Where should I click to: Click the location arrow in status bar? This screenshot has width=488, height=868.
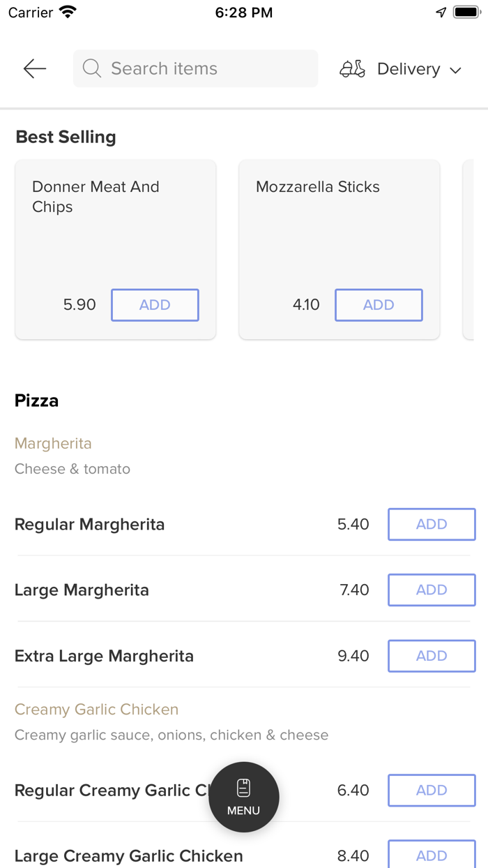click(440, 12)
